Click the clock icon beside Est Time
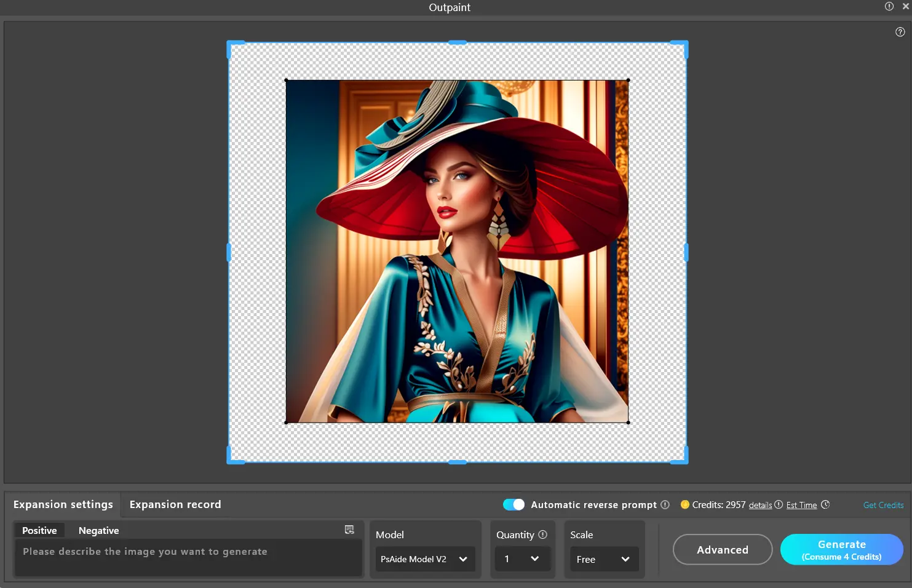 coord(825,504)
